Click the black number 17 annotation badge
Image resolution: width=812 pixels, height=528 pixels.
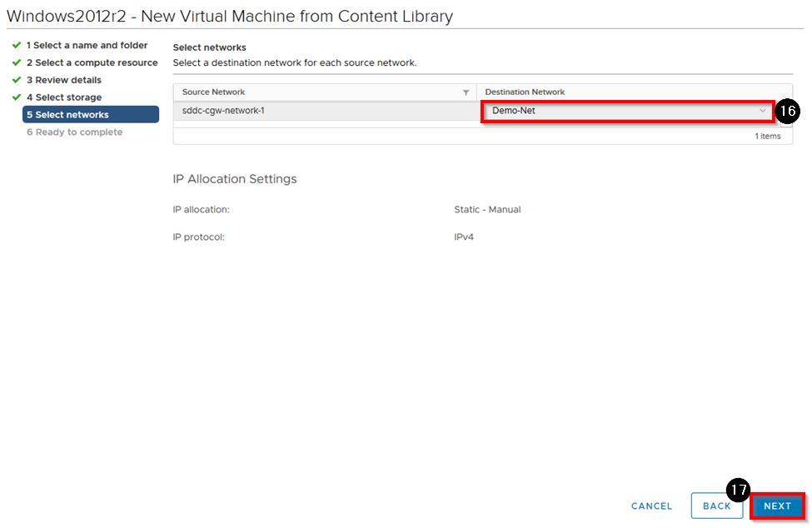click(x=738, y=491)
